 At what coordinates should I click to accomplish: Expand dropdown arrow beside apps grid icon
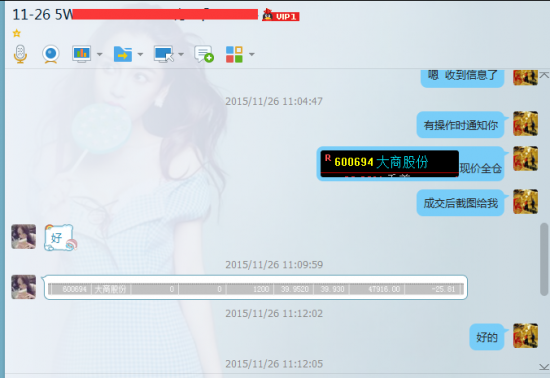click(251, 54)
